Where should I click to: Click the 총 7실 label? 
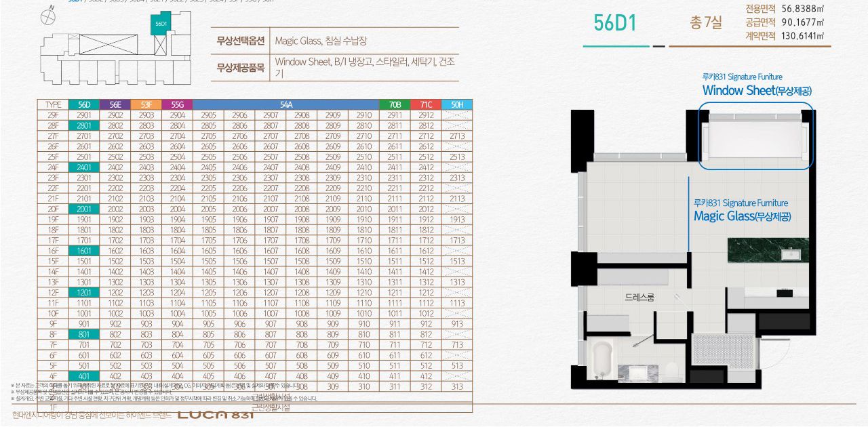point(705,23)
